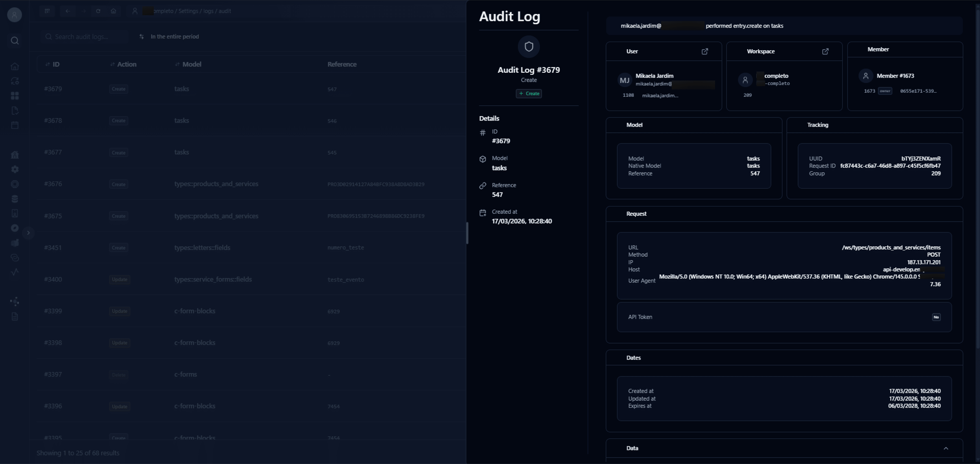Click 'types::service_forms::fields' in row #3400

[x=213, y=280]
